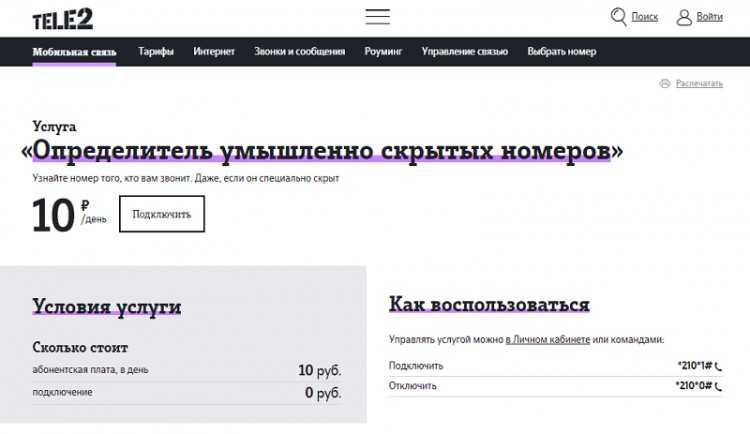The height and width of the screenshot is (434, 750).
Task: Open the Тарифы menu item
Action: coord(156,51)
